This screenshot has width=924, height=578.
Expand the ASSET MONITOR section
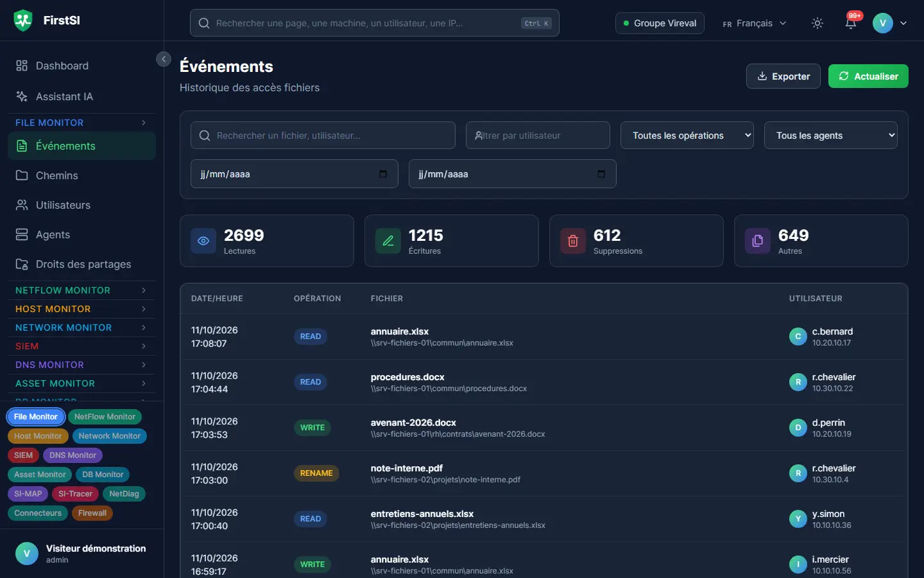click(x=81, y=383)
